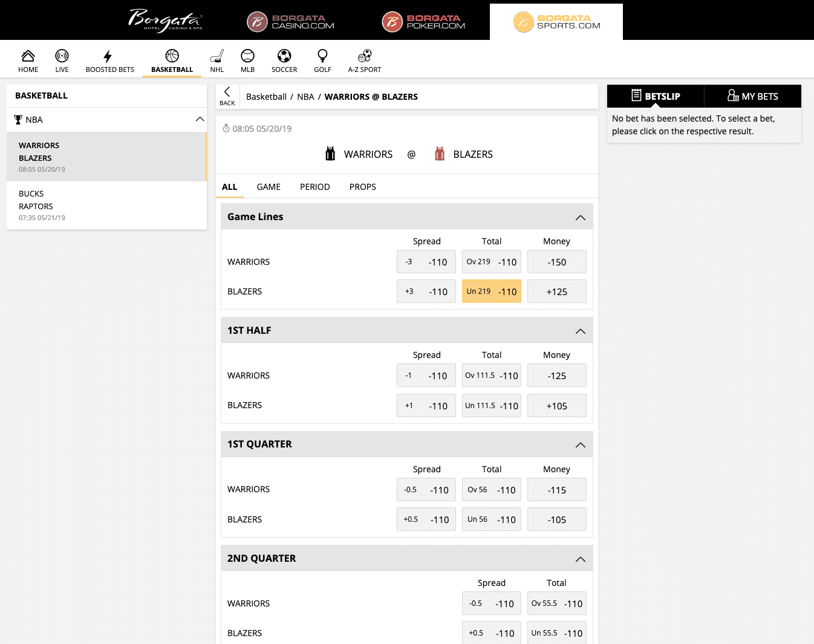Switch to the PROPS tab
814x644 pixels.
pyautogui.click(x=363, y=187)
